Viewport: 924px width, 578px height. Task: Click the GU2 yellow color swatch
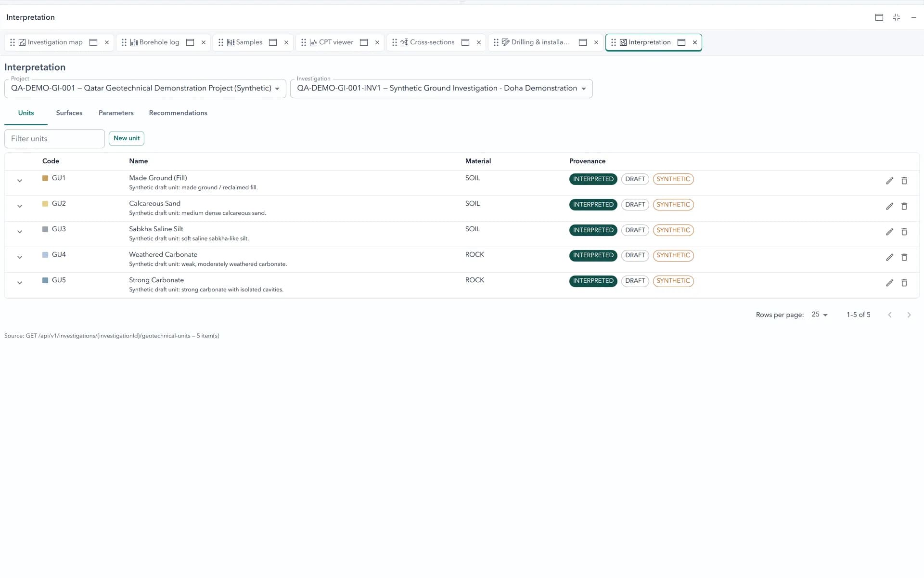(45, 204)
